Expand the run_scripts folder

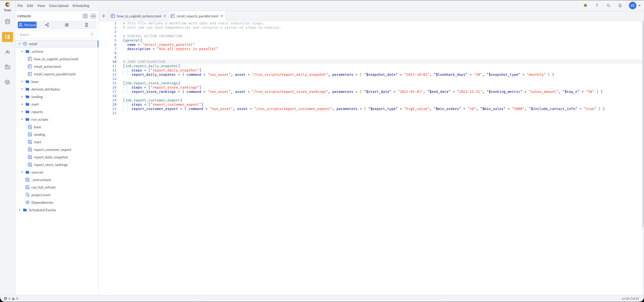22,119
